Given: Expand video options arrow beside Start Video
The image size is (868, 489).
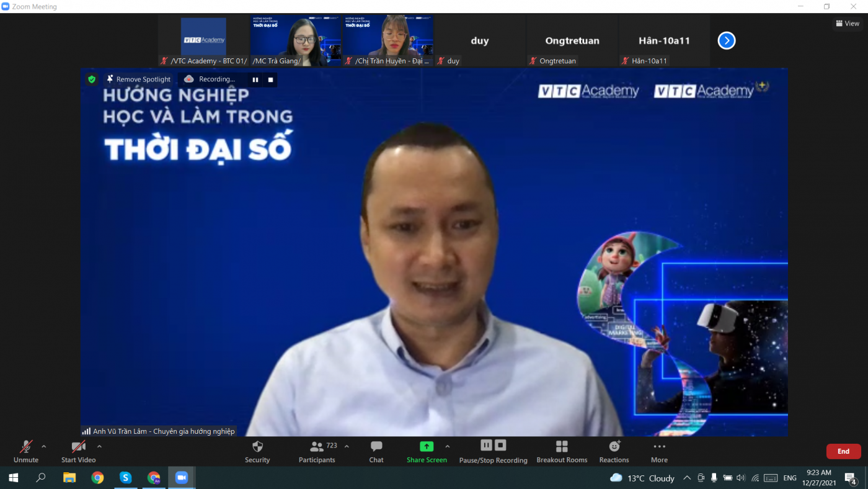Looking at the screenshot, I should point(99,446).
